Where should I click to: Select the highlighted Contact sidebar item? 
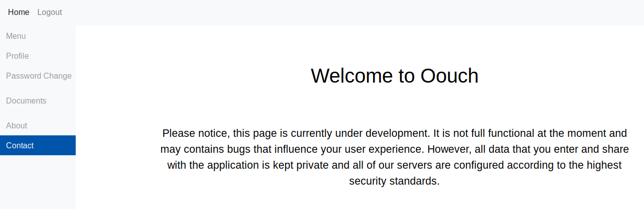point(20,145)
